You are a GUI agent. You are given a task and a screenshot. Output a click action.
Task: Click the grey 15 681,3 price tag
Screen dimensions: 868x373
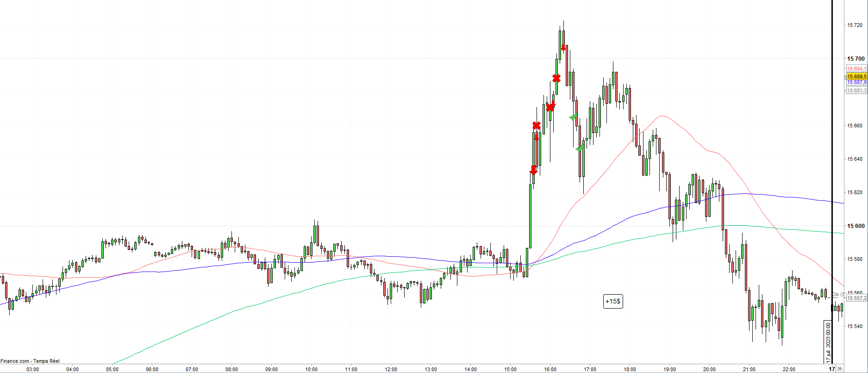(856, 91)
